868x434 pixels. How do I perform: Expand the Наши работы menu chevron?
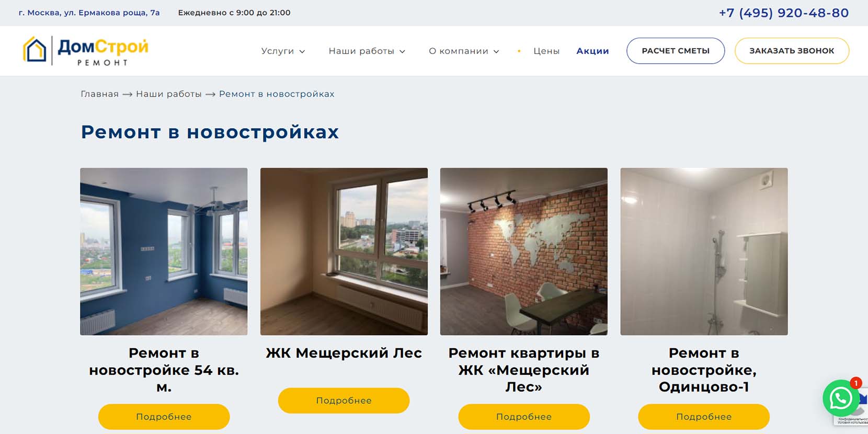click(x=402, y=51)
